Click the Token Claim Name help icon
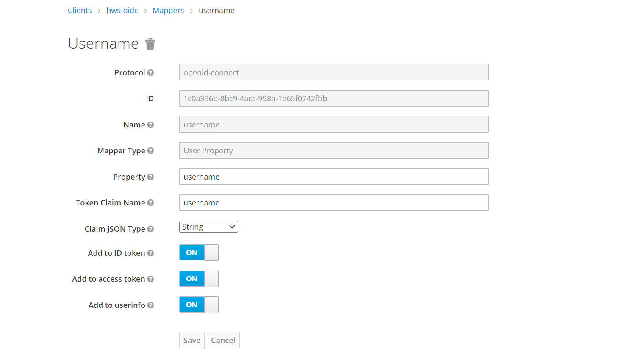The width and height of the screenshot is (644, 360). 150,203
